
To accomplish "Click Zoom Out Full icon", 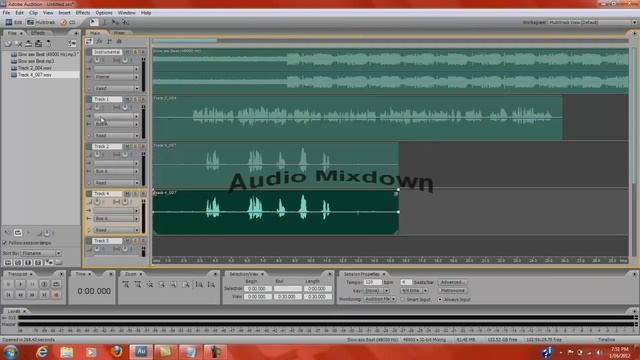I will tap(150, 284).
